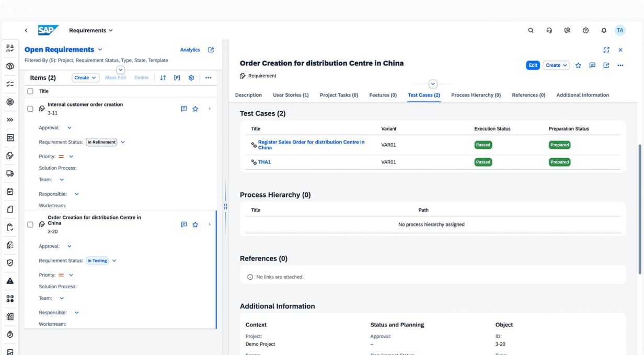Click the search icon in the top header

(x=531, y=30)
